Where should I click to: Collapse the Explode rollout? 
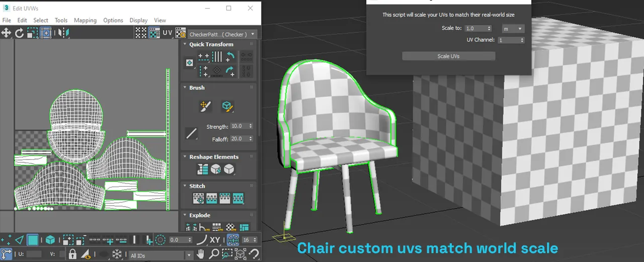[185, 215]
